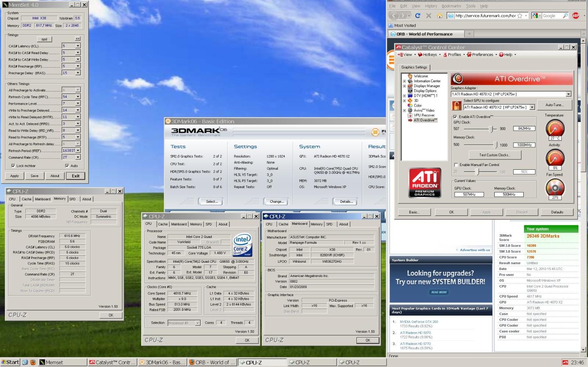The width and height of the screenshot is (588, 367).
Task: Toggle the Enable ATI Overdrive checkbox
Action: [455, 117]
